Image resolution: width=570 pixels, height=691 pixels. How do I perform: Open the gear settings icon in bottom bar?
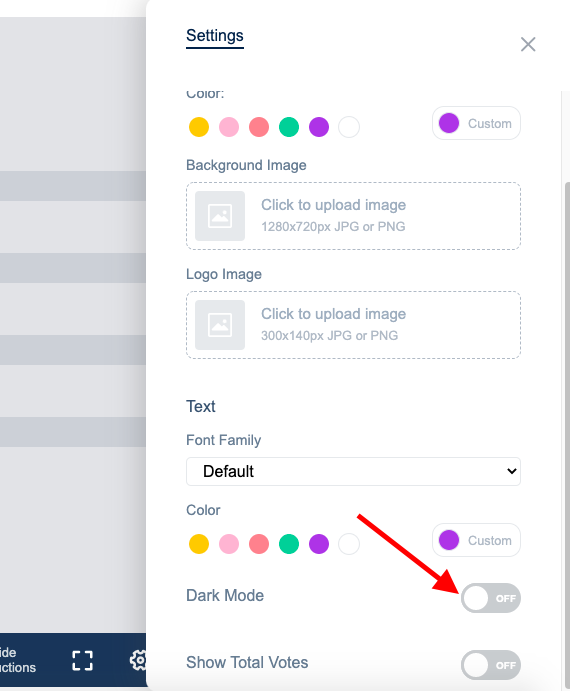[138, 660]
